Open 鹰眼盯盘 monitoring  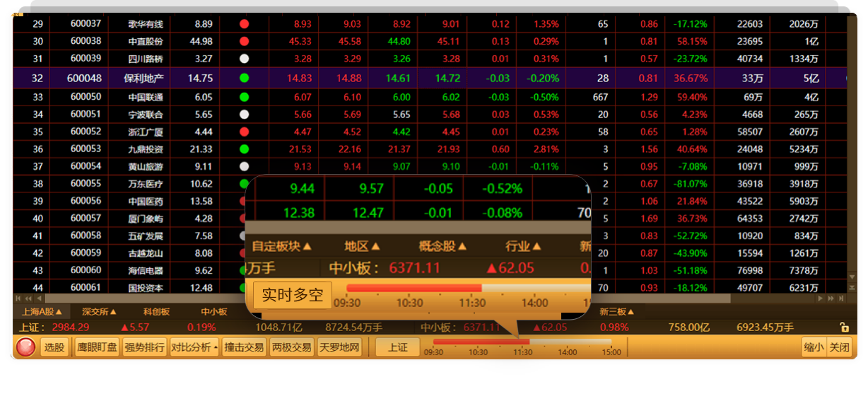tap(97, 347)
